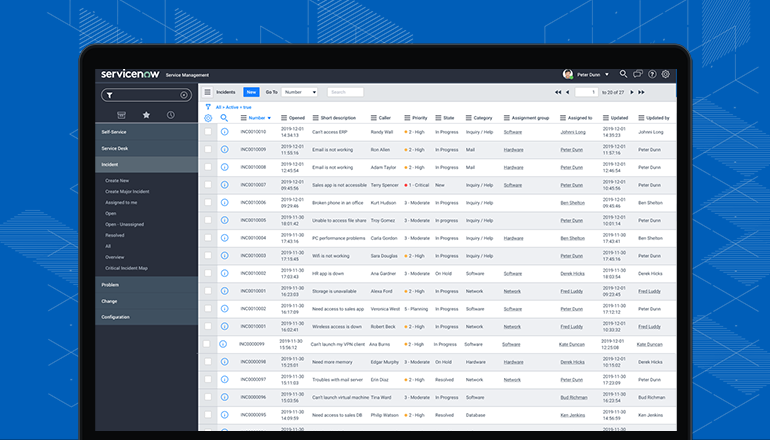Open Johnni Long assigned-to link
The width and height of the screenshot is (770, 440).
click(x=573, y=132)
